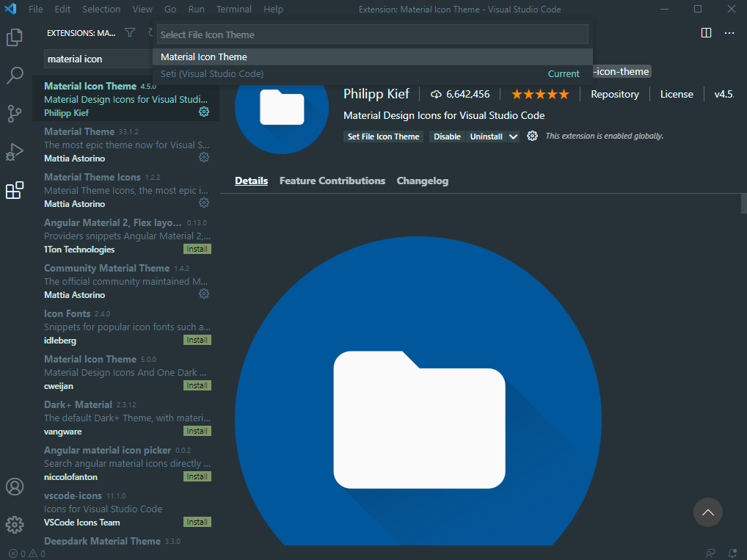Open the File menu
The width and height of the screenshot is (747, 560).
35,9
